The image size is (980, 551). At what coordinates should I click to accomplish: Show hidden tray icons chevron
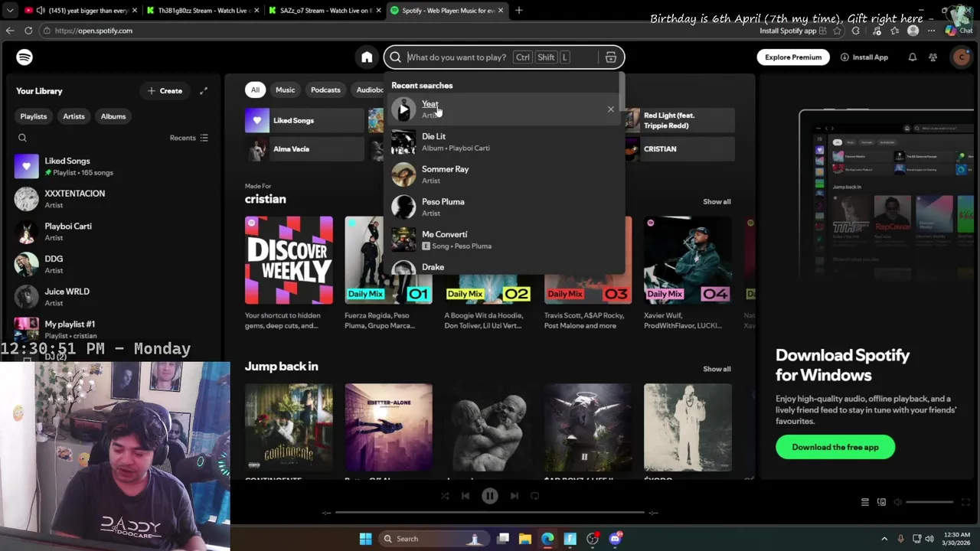(884, 539)
